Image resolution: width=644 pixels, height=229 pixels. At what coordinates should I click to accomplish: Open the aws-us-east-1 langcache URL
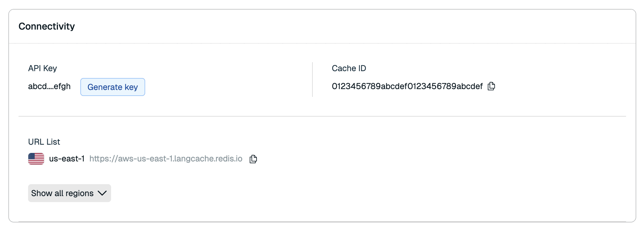166,159
